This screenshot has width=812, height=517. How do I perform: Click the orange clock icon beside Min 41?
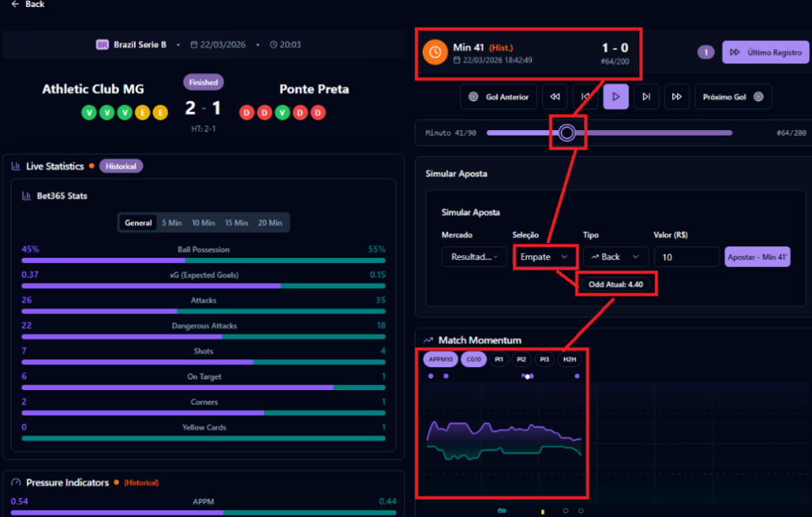[x=435, y=52]
